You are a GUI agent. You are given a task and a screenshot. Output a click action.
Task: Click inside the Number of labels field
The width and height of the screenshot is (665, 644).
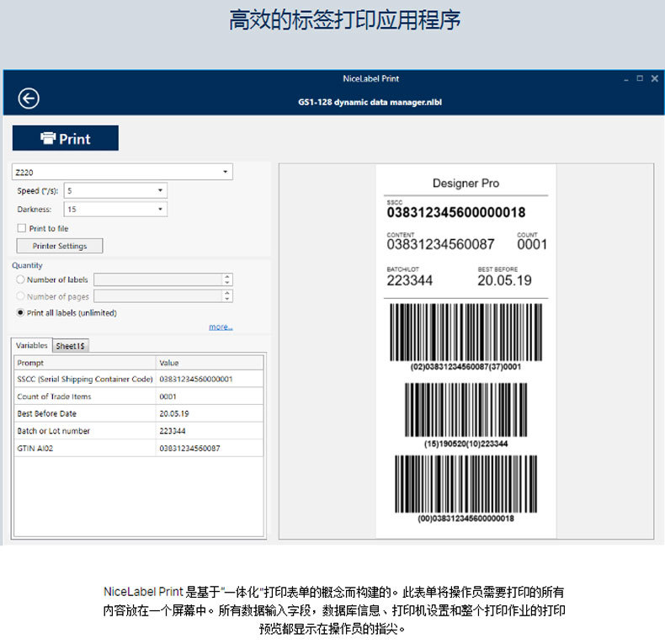(157, 279)
